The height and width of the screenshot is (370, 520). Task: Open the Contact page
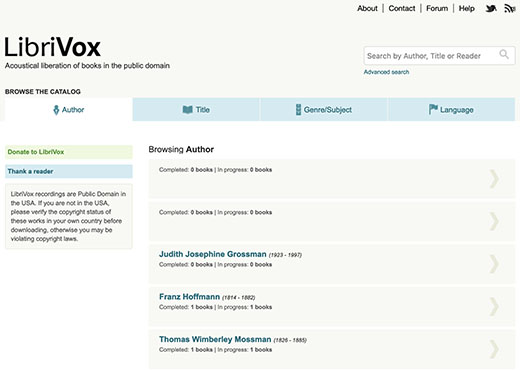pyautogui.click(x=402, y=8)
